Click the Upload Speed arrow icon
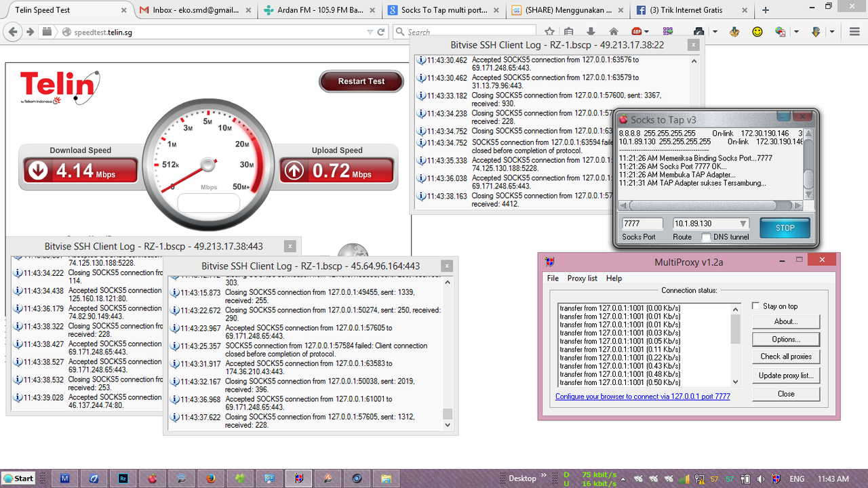868x488 pixels. [x=294, y=170]
